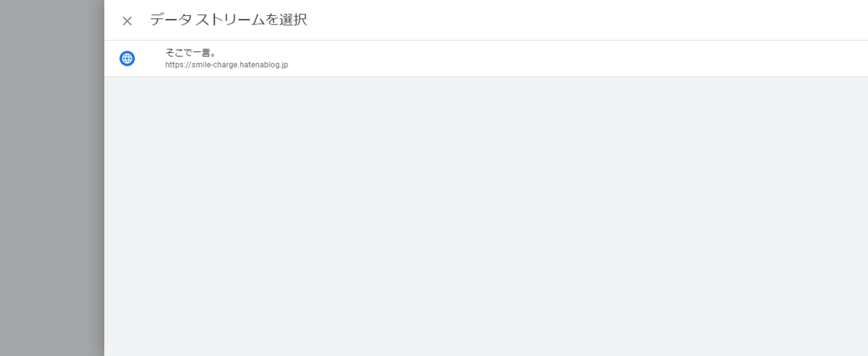Choose the web stream row for hatenablog
The image size is (868, 356).
pyautogui.click(x=486, y=59)
